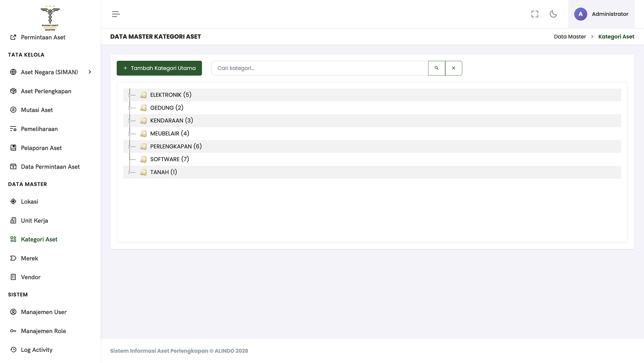Click the hospital logo in the sidebar

point(50,17)
